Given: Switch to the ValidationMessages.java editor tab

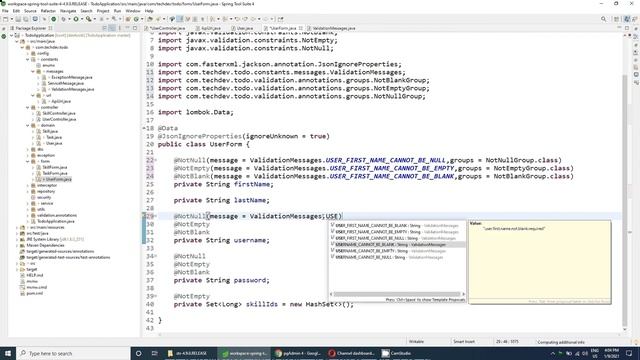Looking at the screenshot, I should coord(332,28).
